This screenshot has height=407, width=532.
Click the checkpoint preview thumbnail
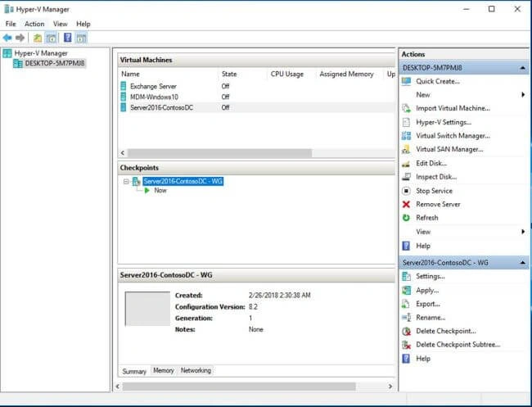[147, 309]
